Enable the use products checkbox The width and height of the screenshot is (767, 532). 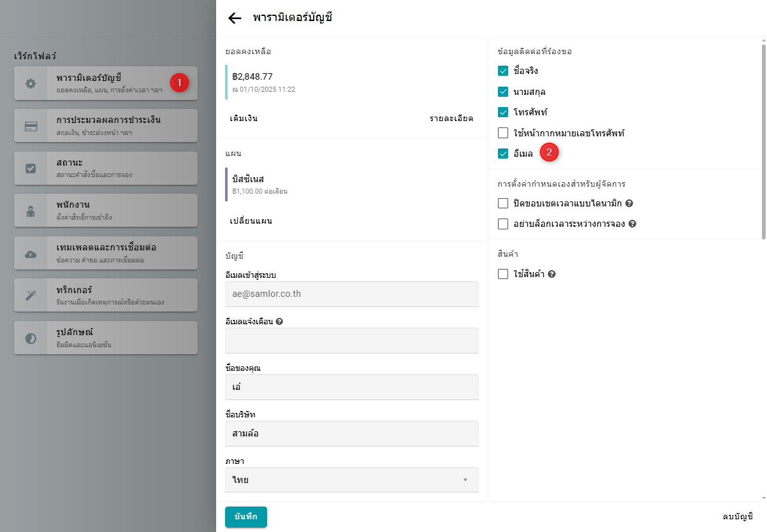[x=503, y=275]
